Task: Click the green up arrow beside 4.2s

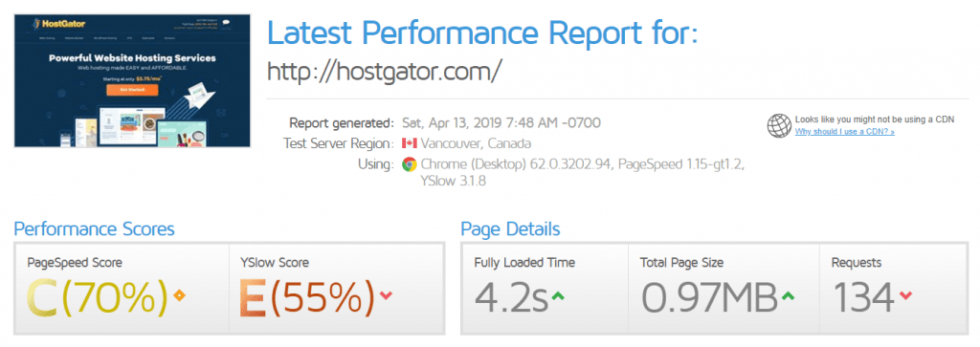Action: (558, 295)
